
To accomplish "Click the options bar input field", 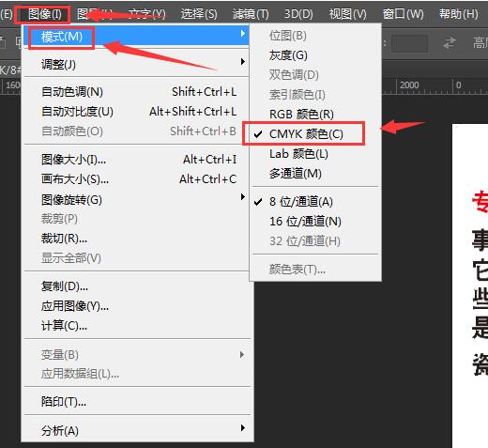I will tap(409, 43).
